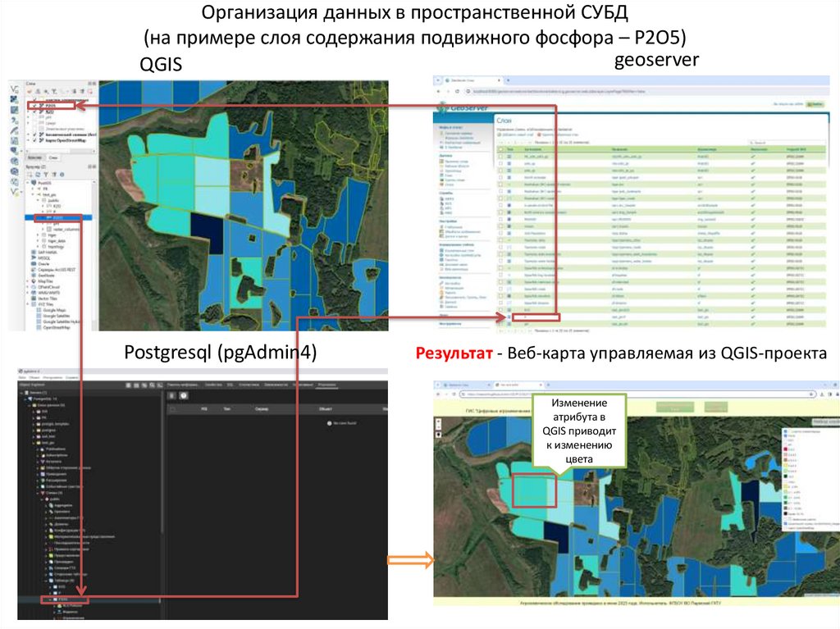Expand the postgres database node in pgAdmin tree
The image size is (840, 629).
coord(34,431)
